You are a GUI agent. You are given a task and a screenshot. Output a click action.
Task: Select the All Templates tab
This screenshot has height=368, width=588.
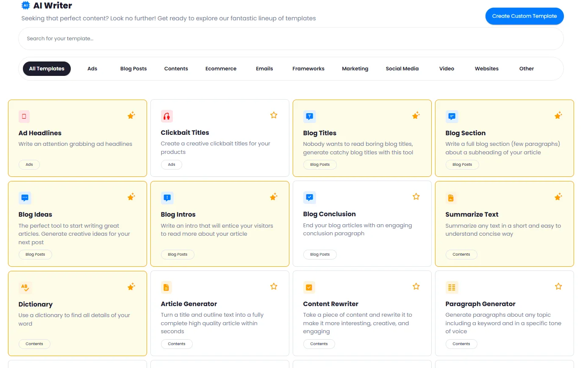coord(47,69)
